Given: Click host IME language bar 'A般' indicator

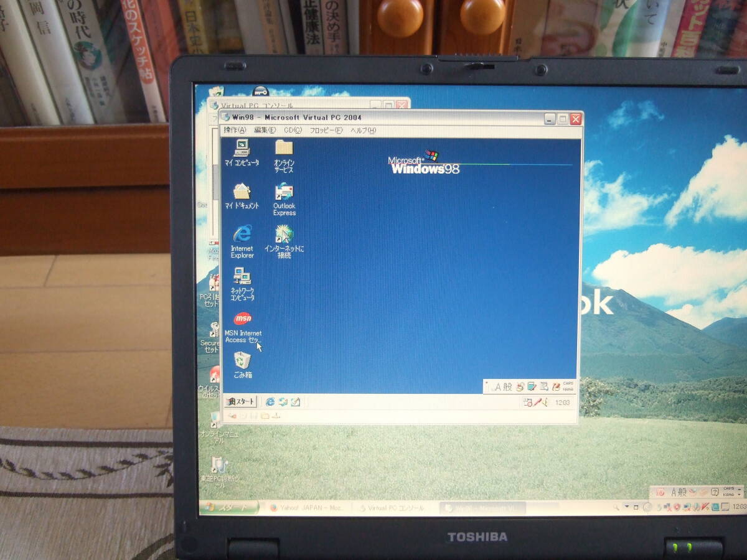Looking at the screenshot, I should (679, 492).
